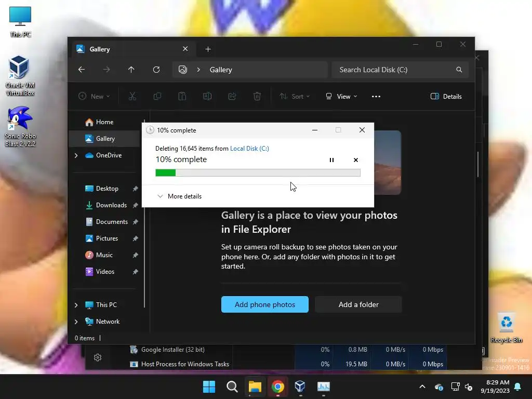The height and width of the screenshot is (399, 532).
Task: Open the Windows Start menu
Action: [x=209, y=387]
